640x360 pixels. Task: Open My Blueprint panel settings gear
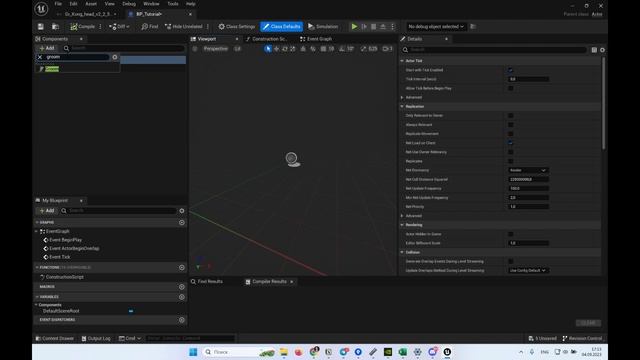point(182,211)
